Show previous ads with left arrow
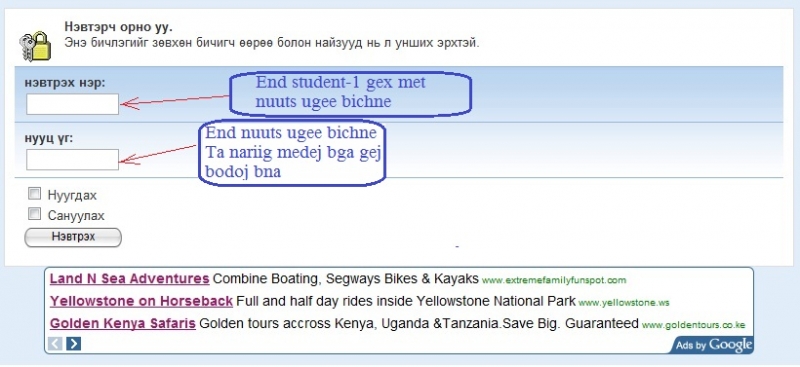The width and height of the screenshot is (800, 367). [55, 344]
